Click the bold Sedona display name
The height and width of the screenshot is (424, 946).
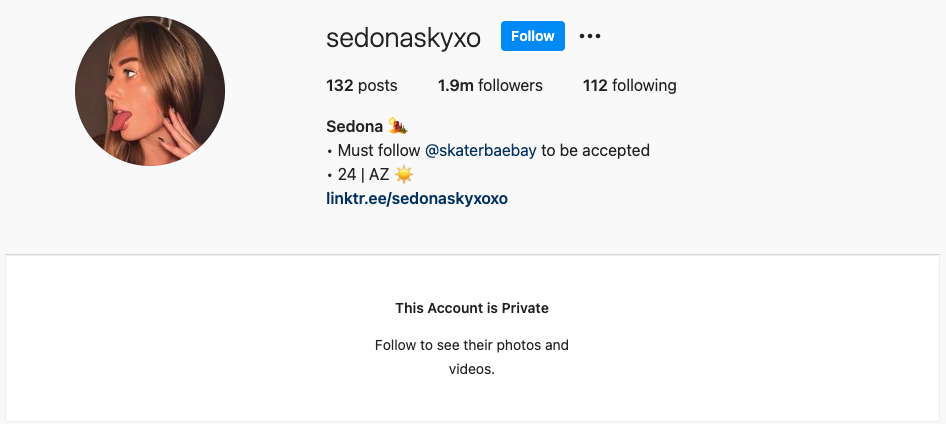pos(354,127)
